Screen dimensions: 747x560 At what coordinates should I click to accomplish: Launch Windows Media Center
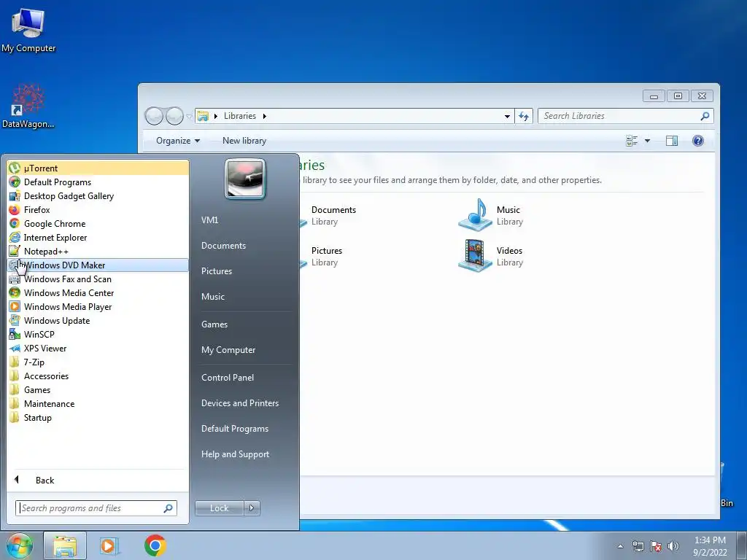(98, 293)
